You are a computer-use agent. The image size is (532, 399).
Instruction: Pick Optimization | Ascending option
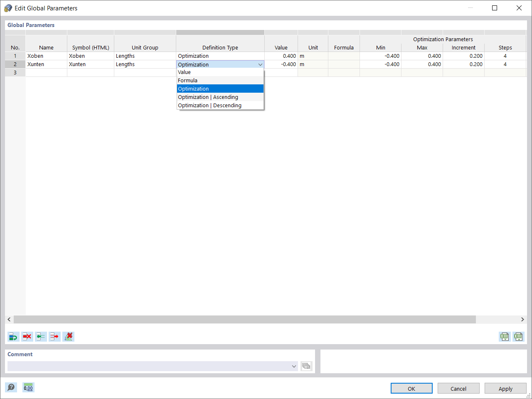pyautogui.click(x=220, y=97)
